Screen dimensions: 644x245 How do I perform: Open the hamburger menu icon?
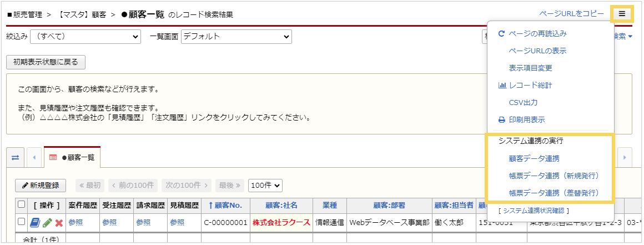point(622,14)
